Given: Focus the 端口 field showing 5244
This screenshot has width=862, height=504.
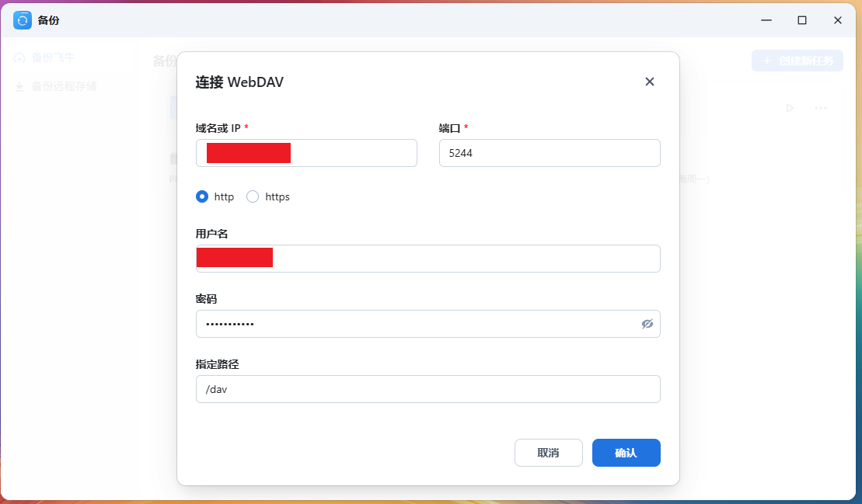Looking at the screenshot, I should (549, 153).
